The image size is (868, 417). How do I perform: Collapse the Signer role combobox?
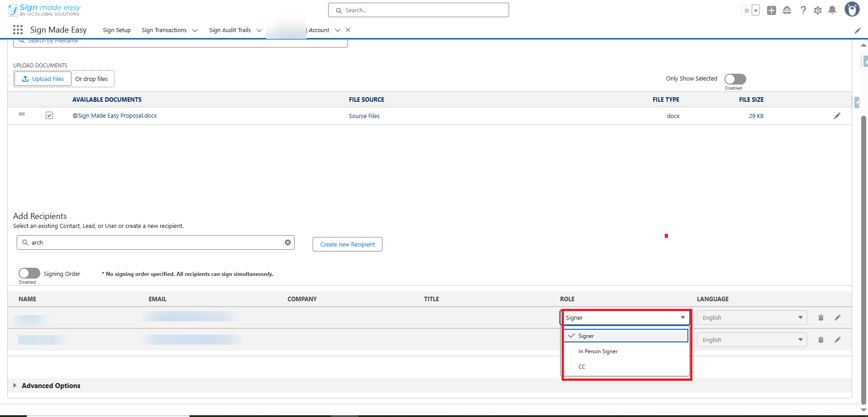click(625, 317)
